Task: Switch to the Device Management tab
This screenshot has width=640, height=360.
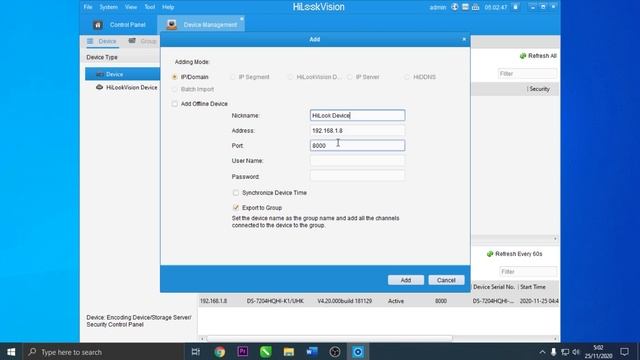Action: click(201, 24)
